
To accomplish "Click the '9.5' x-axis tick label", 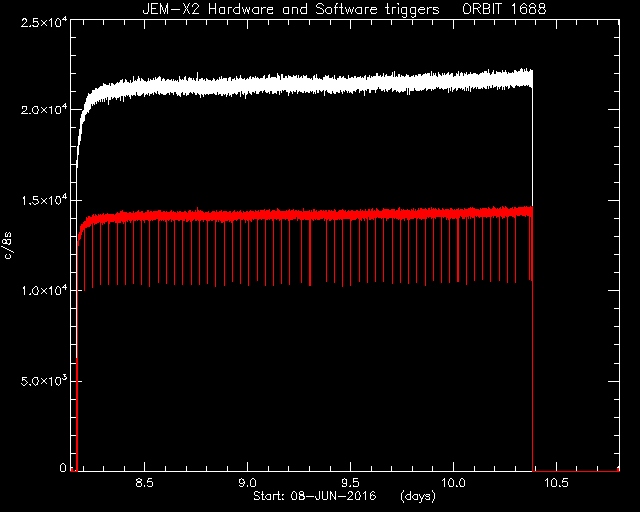I will [x=350, y=483].
